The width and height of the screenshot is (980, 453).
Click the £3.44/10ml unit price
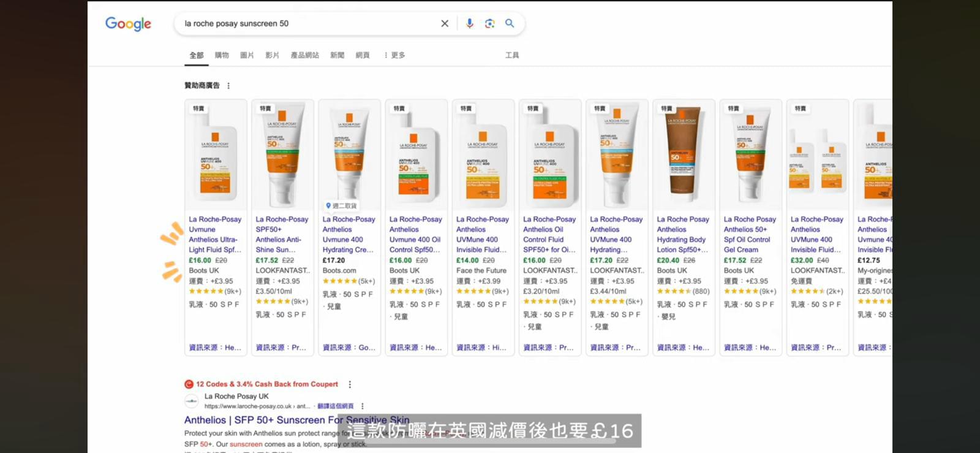point(608,291)
